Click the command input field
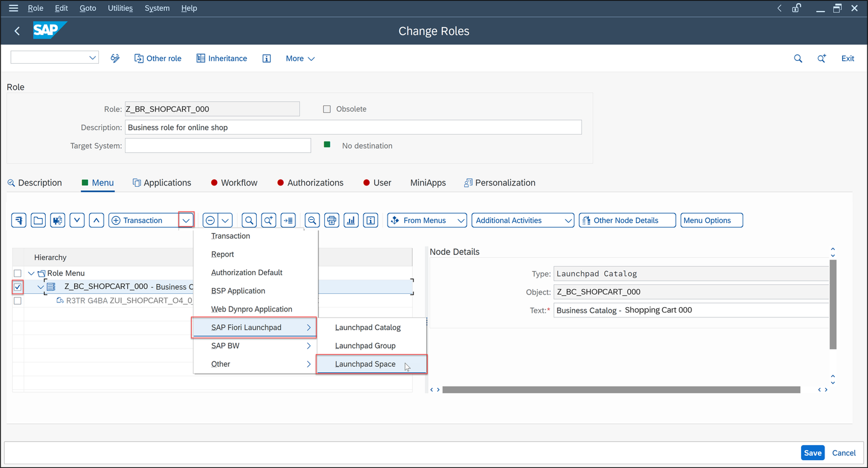Screen dimensions: 868x468 (49, 58)
